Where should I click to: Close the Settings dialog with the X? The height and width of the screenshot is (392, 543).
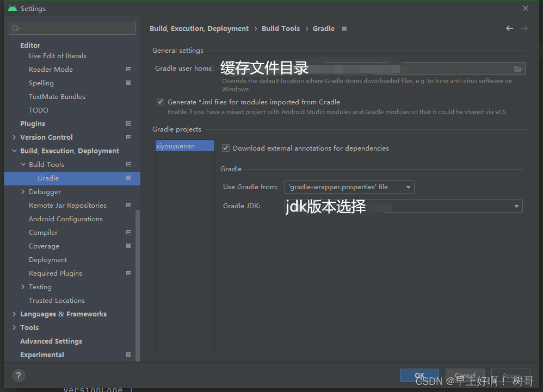[x=526, y=8]
